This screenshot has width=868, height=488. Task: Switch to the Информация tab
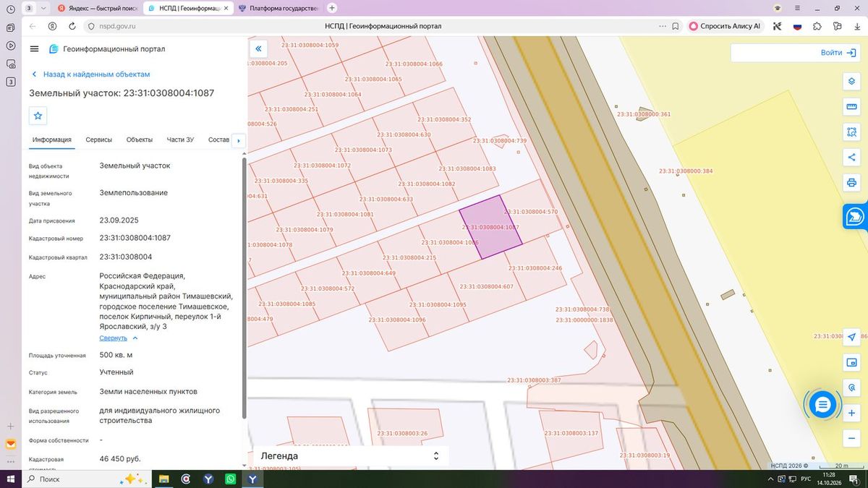(x=52, y=140)
